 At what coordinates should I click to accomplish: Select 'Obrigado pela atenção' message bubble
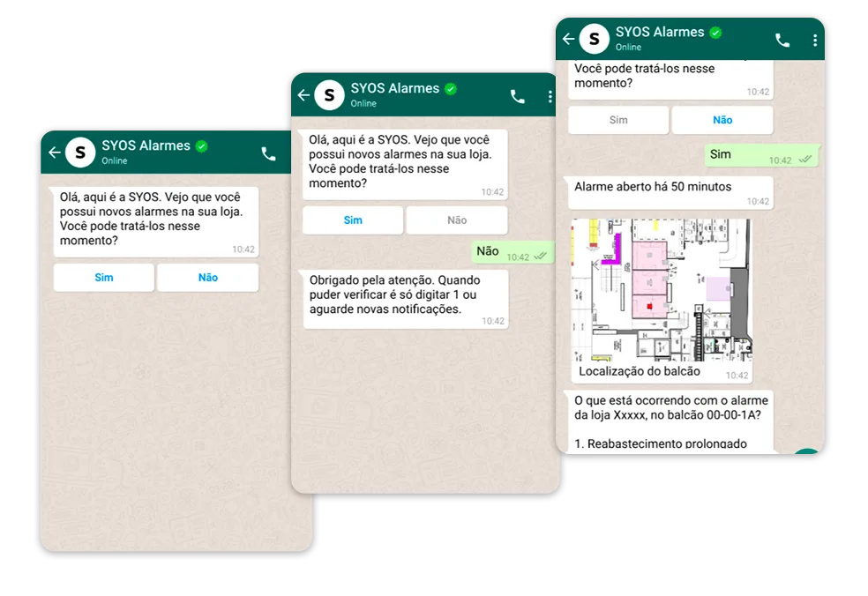point(406,299)
